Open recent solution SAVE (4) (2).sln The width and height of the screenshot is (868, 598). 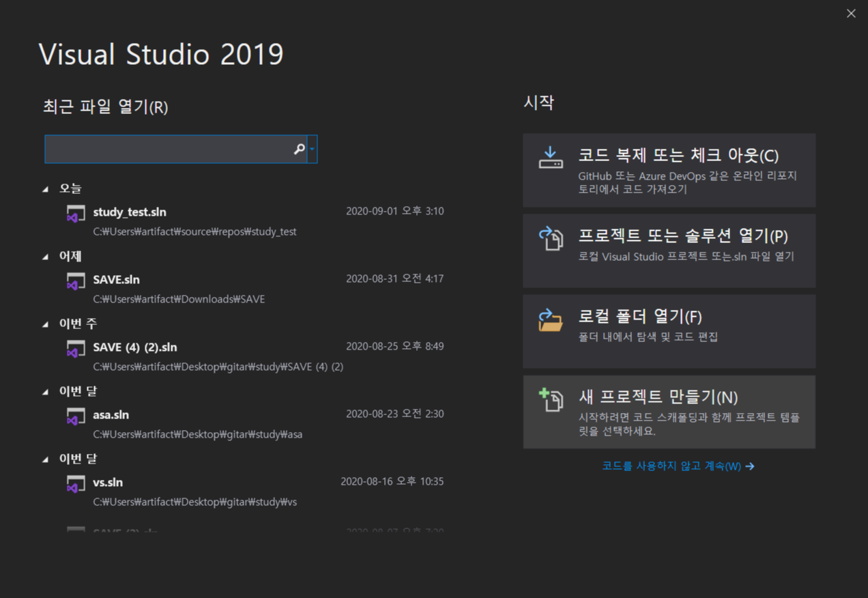pos(135,347)
